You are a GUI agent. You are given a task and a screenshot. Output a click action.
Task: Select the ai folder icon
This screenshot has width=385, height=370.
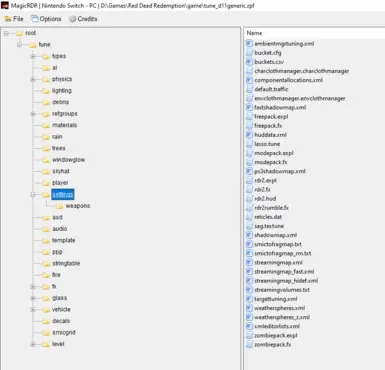46,68
